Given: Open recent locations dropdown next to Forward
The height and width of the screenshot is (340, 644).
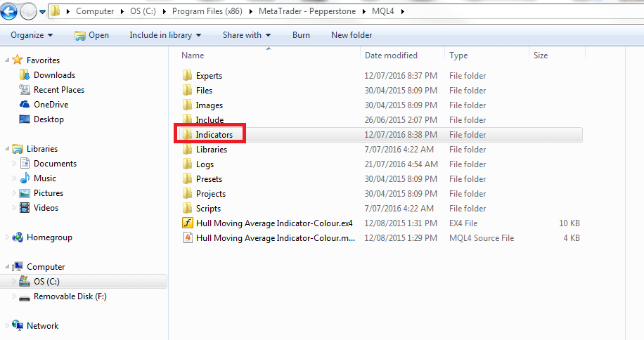Looking at the screenshot, I should pos(42,12).
